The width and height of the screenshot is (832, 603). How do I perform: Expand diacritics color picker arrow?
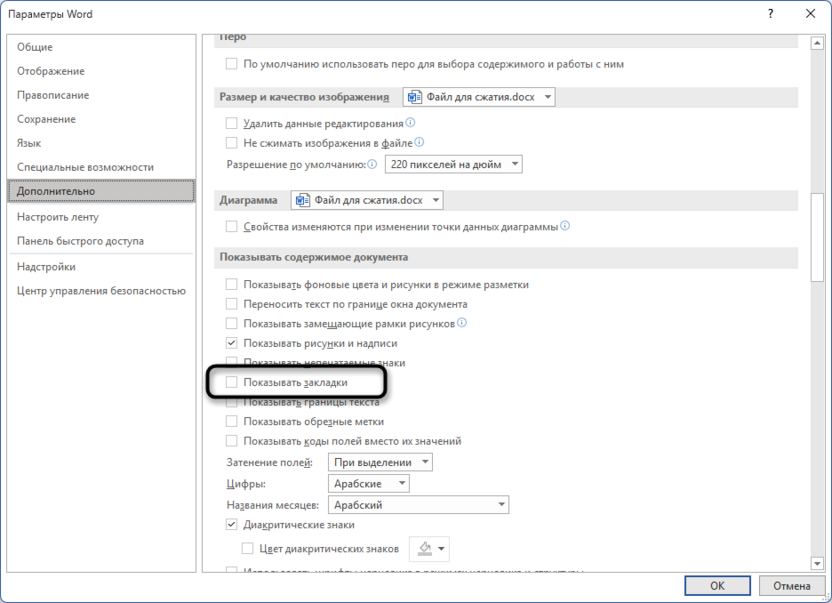441,548
